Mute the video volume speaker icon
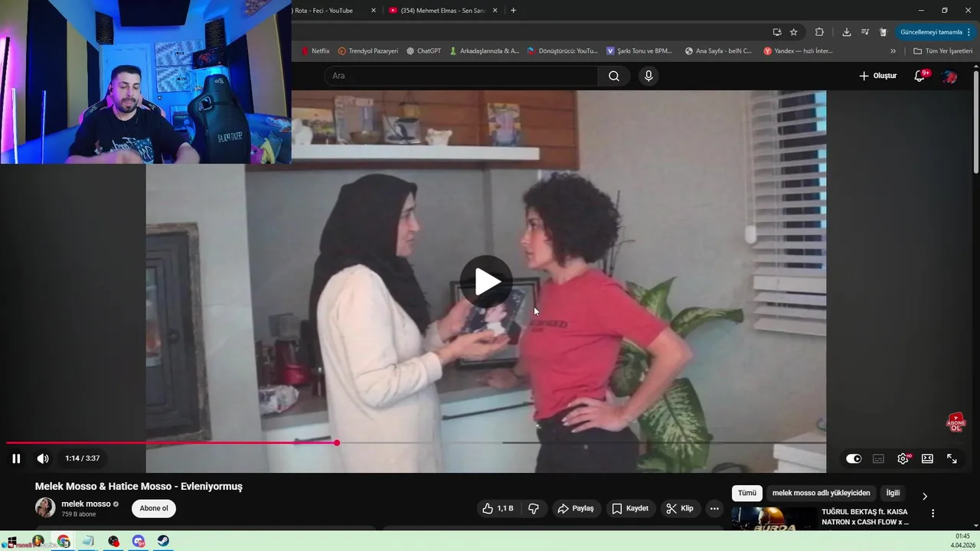The width and height of the screenshot is (980, 551). 43,458
